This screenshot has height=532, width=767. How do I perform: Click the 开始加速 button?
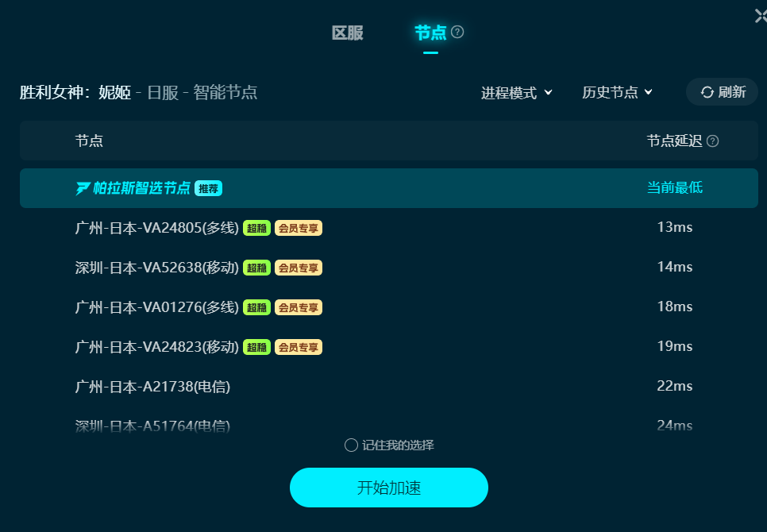[x=389, y=488]
